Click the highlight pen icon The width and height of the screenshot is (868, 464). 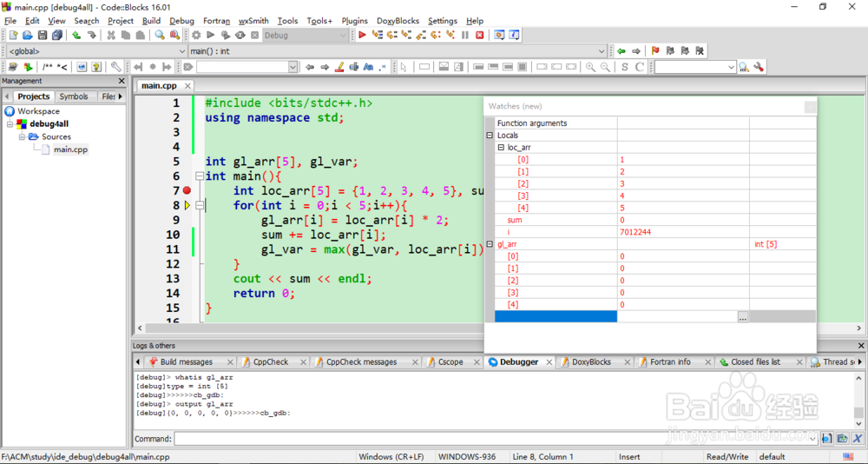pyautogui.click(x=340, y=67)
